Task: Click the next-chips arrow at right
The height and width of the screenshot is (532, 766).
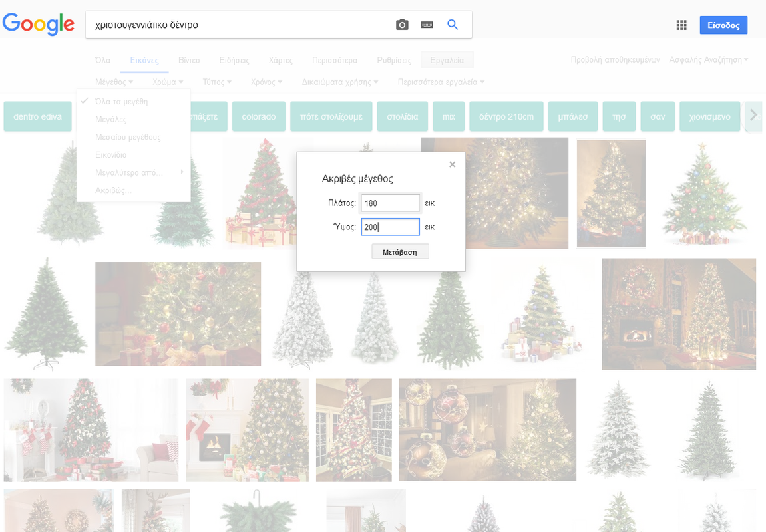Action: point(753,115)
